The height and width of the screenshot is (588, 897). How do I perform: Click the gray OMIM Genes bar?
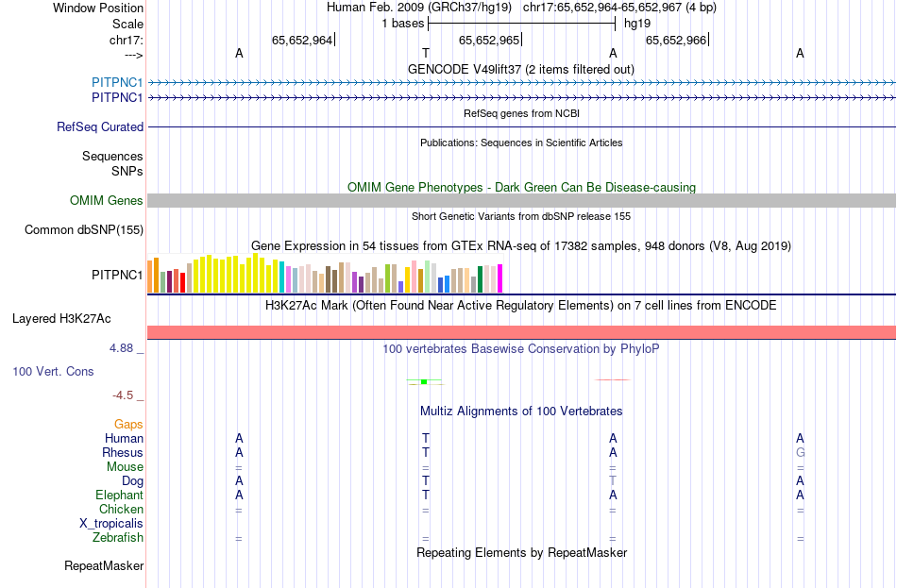(x=522, y=200)
